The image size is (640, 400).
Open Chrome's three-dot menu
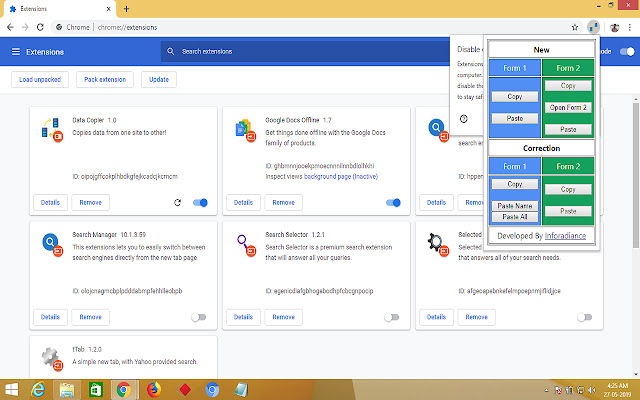[630, 27]
